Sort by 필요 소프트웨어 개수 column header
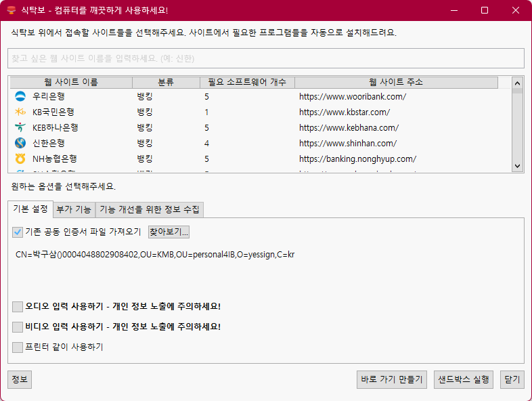Viewport: 532px width, 401px height. click(x=247, y=82)
